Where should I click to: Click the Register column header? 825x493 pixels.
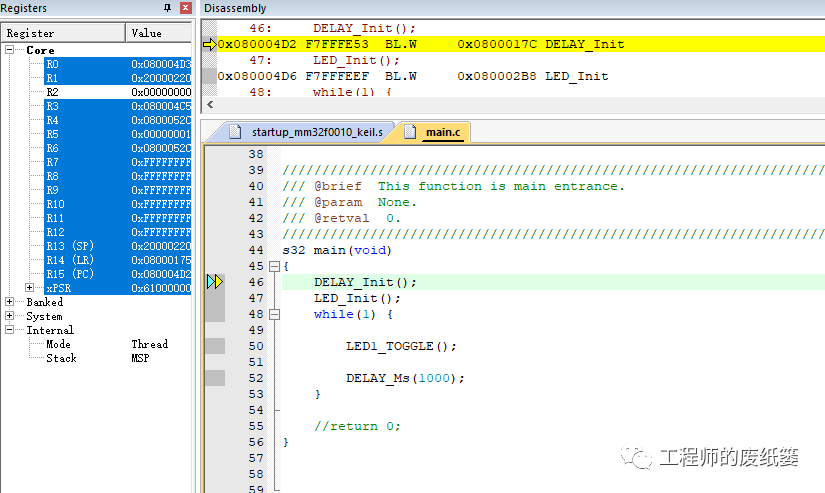(x=63, y=33)
